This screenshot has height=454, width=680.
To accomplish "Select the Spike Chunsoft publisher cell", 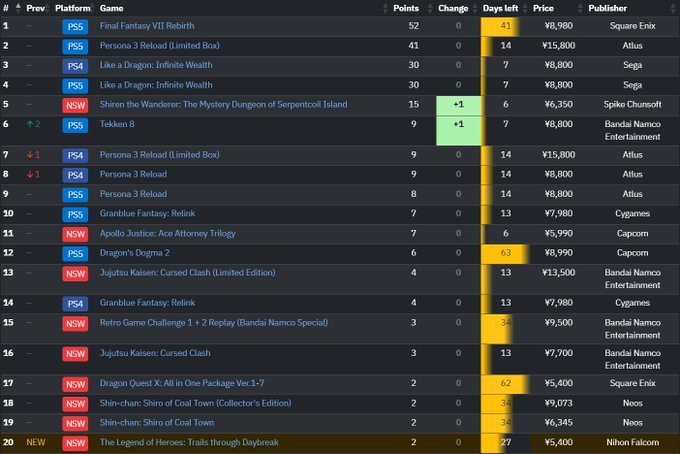I will [x=632, y=104].
